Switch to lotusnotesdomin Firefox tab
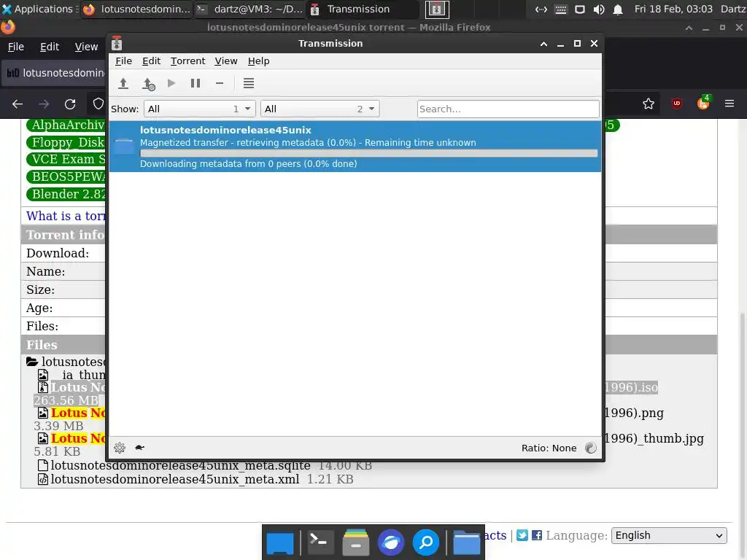747x560 pixels. click(x=55, y=73)
